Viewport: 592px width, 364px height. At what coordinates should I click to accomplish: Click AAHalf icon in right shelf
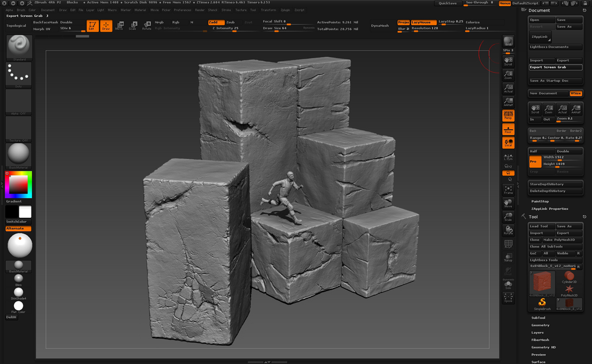508,102
